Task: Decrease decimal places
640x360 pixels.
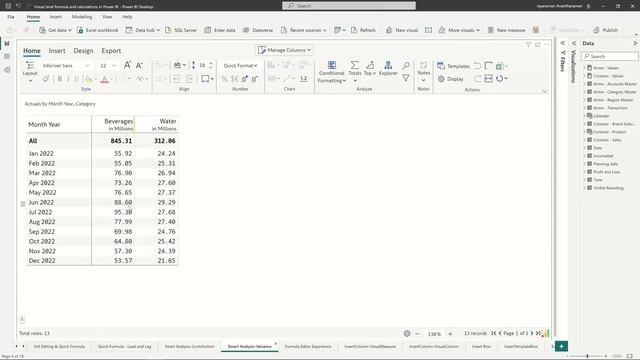Action: click(255, 79)
